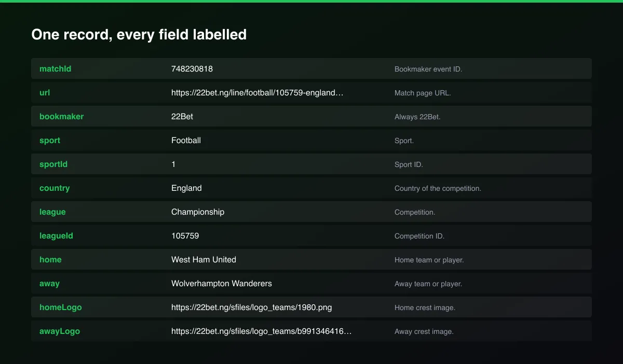Select the 'homeLogo' field name
This screenshot has height=364, width=623.
coord(61,307)
